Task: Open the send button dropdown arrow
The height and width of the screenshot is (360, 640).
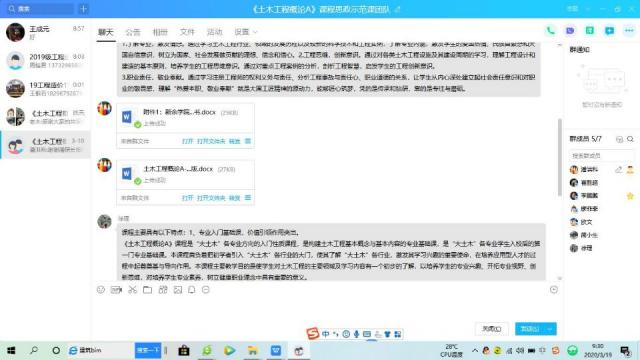Action: [550, 329]
